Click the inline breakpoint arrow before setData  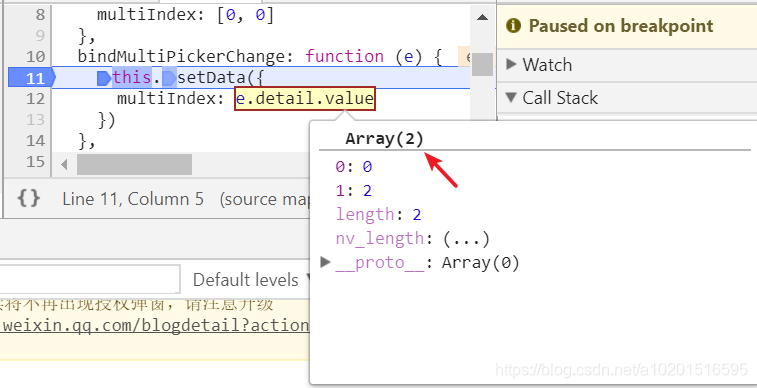tap(169, 78)
